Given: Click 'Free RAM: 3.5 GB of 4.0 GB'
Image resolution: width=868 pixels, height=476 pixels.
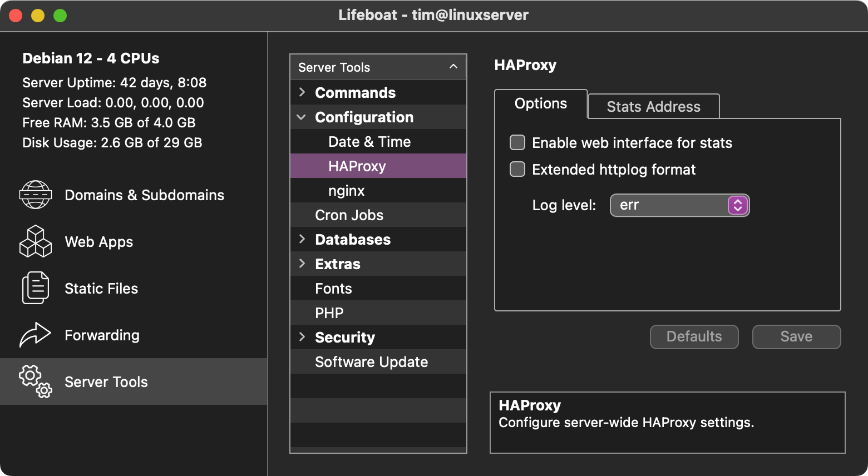Looking at the screenshot, I should click(108, 122).
